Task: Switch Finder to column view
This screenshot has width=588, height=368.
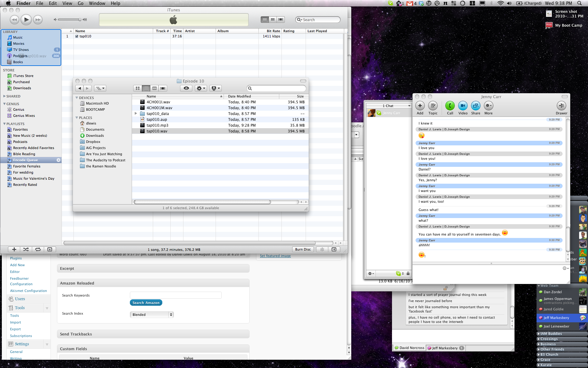Action: (x=154, y=88)
